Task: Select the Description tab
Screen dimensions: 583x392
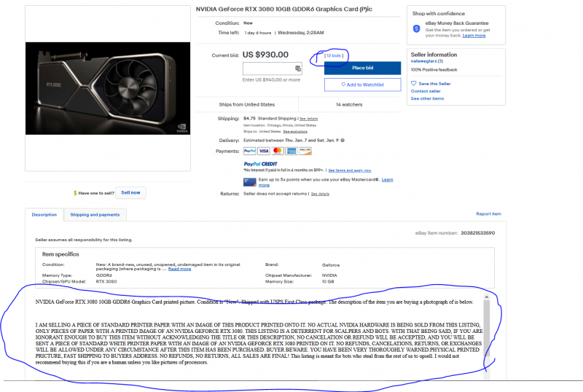Action: [44, 214]
